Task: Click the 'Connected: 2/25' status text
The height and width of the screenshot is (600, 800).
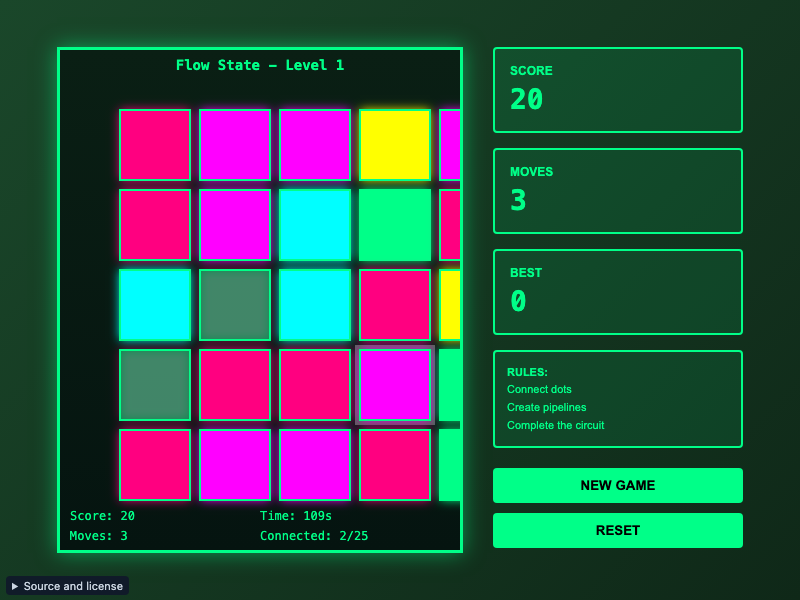Action: click(x=314, y=536)
